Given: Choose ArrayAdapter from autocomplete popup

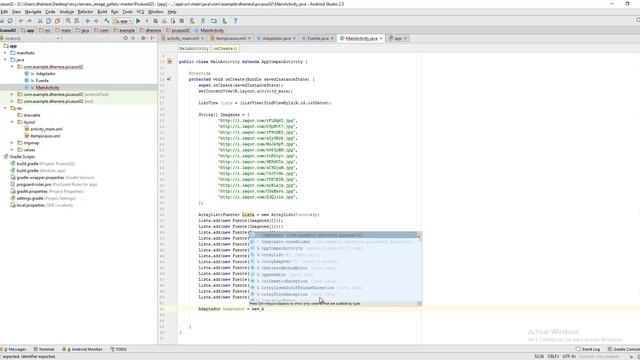Looking at the screenshot, I should pos(335,261).
